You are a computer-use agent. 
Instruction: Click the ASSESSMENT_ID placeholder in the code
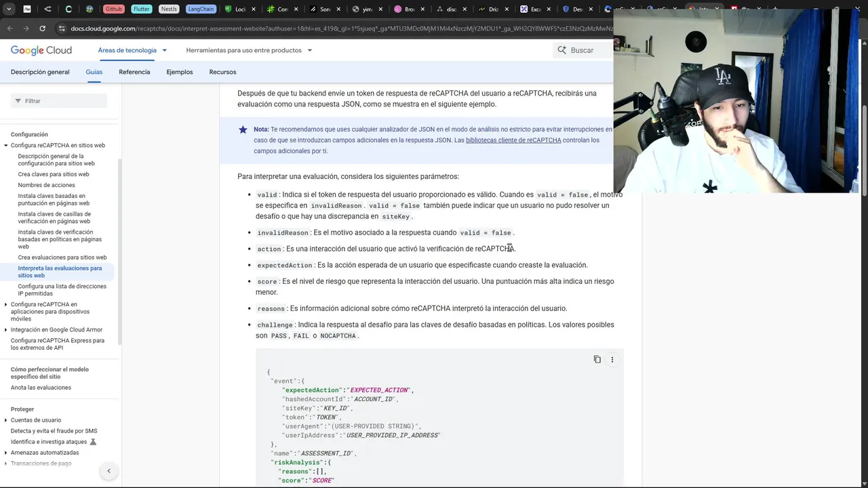(x=326, y=453)
